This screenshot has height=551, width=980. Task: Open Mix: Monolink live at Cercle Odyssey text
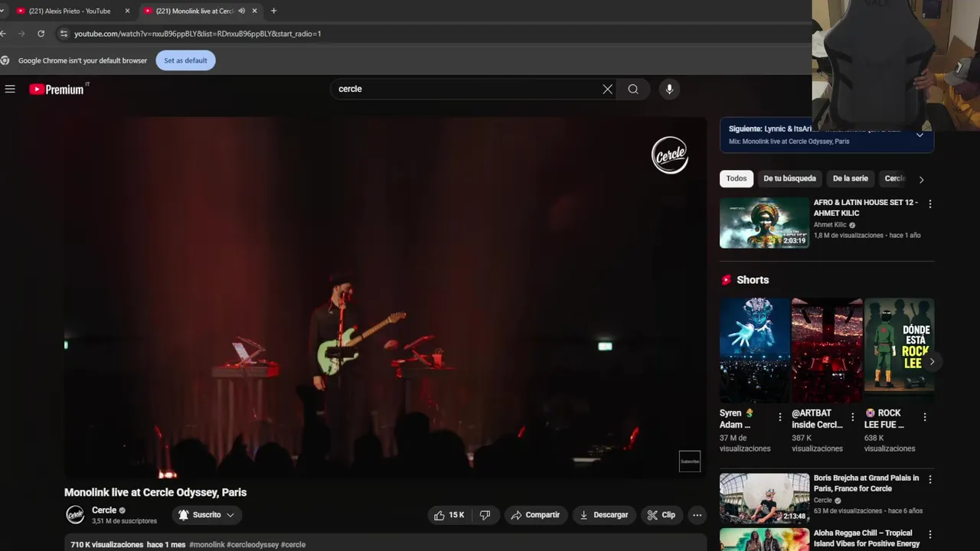(x=789, y=142)
